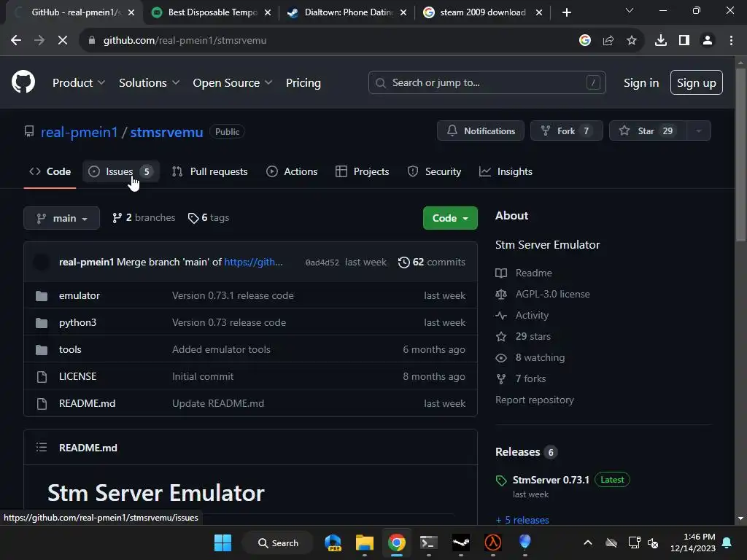Switch to the Insights tab

click(506, 171)
